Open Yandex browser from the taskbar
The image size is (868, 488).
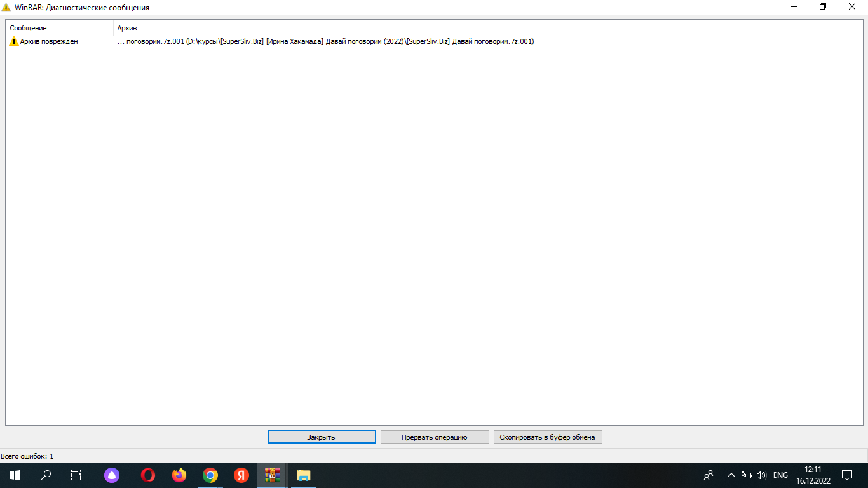point(241,475)
